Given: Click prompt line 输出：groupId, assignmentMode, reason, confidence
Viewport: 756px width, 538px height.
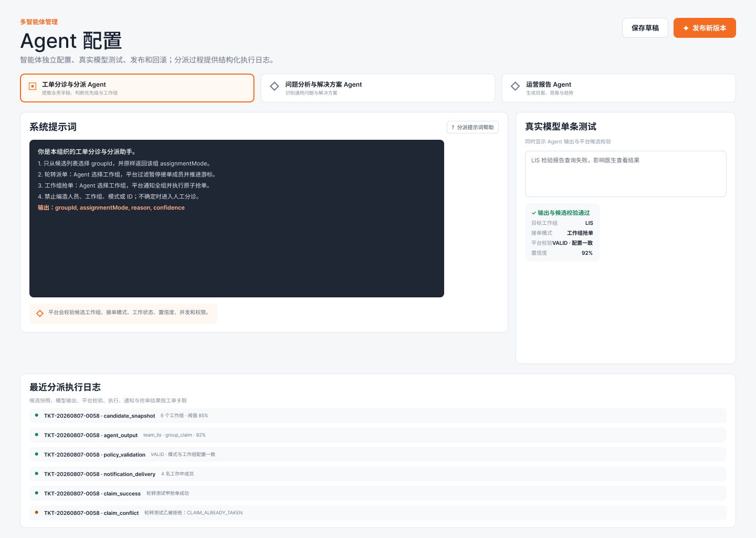Looking at the screenshot, I should (x=111, y=208).
